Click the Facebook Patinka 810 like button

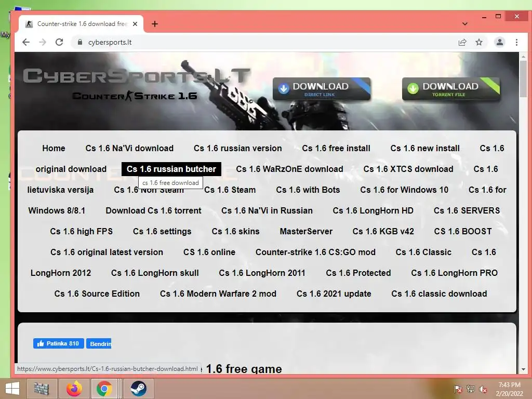coord(58,343)
